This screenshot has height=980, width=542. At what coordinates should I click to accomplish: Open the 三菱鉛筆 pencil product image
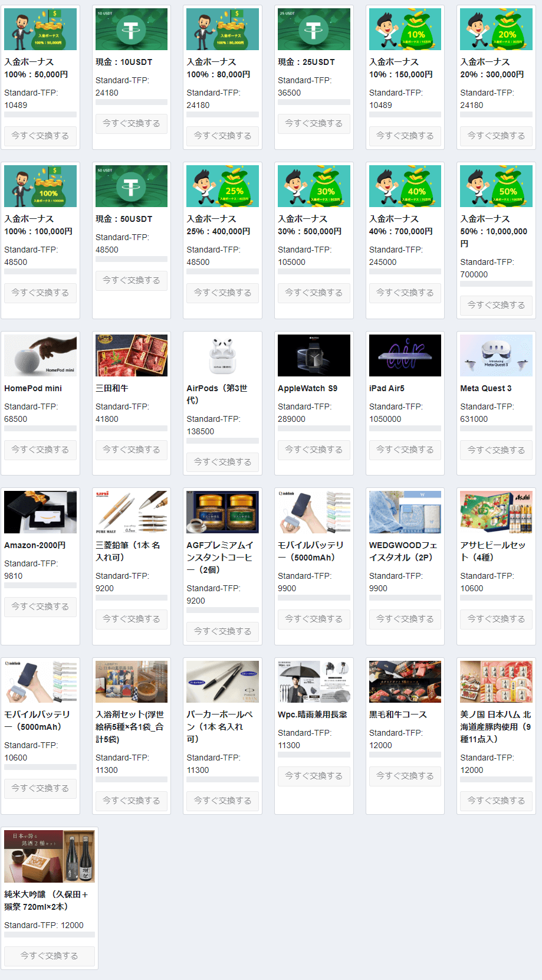click(132, 512)
